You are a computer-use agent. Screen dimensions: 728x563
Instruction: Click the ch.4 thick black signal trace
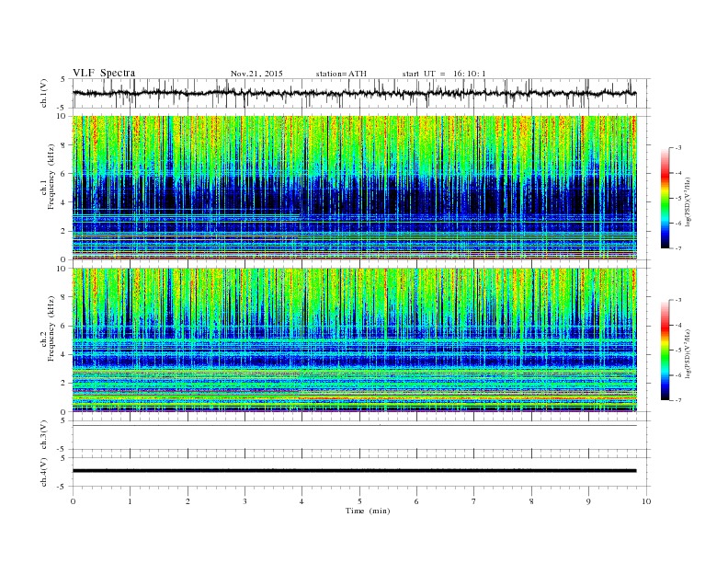(355, 471)
